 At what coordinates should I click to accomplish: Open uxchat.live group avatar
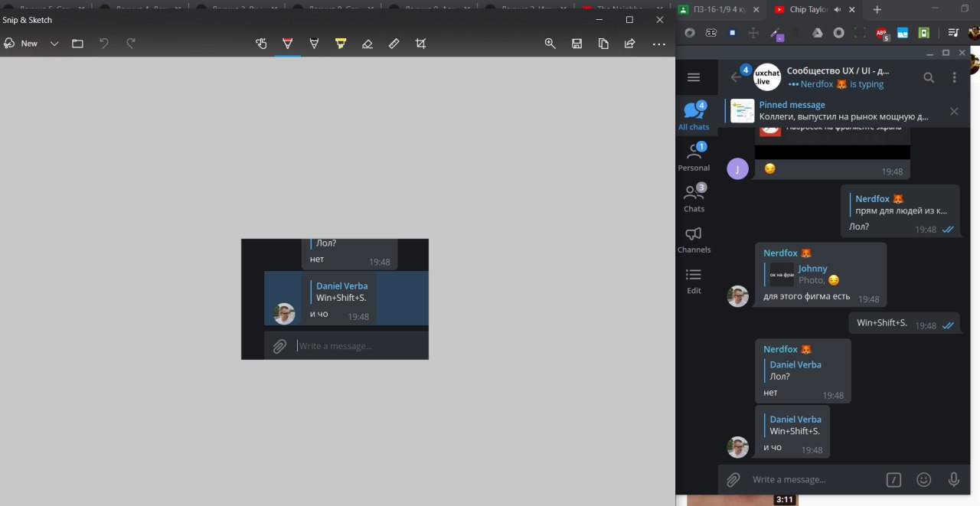pyautogui.click(x=767, y=77)
